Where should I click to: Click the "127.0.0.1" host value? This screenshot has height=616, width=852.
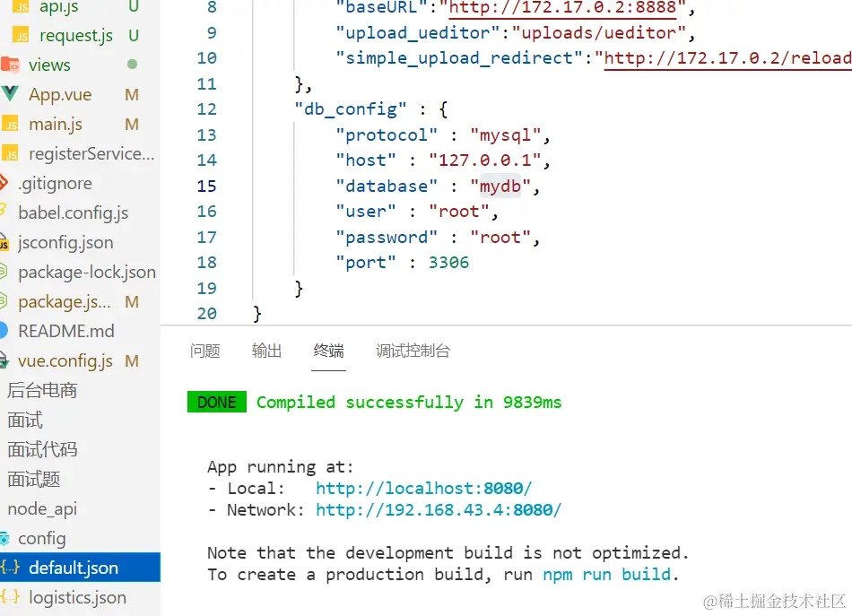484,161
